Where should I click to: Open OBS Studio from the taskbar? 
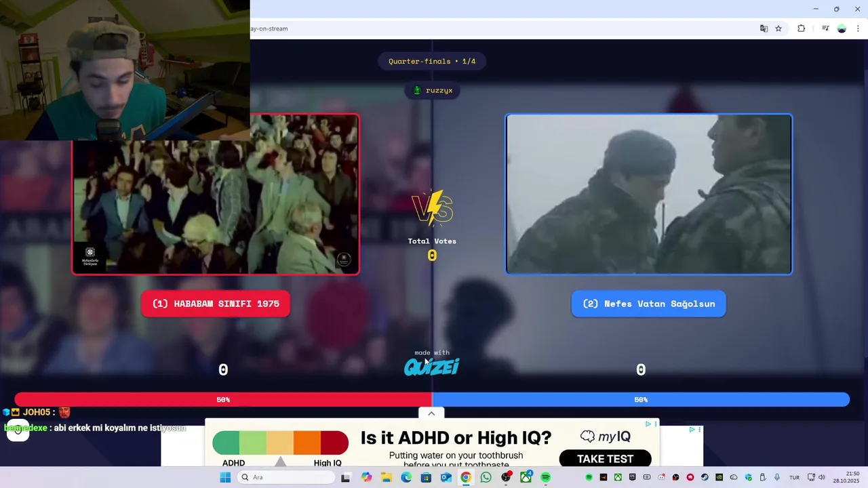tap(506, 477)
